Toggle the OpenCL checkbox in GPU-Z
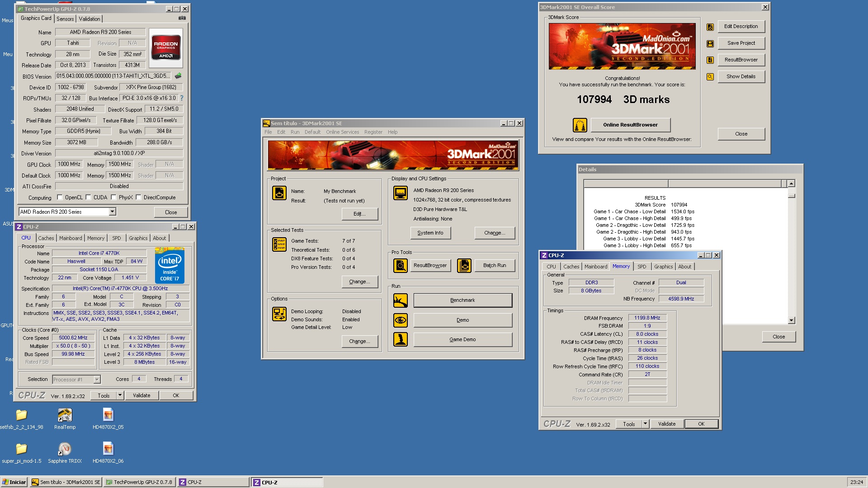 [x=60, y=197]
